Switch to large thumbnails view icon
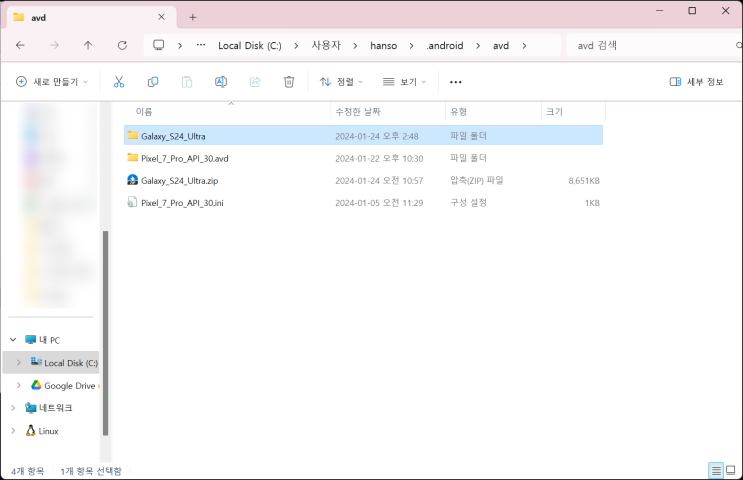The width and height of the screenshot is (743, 480). pyautogui.click(x=731, y=471)
